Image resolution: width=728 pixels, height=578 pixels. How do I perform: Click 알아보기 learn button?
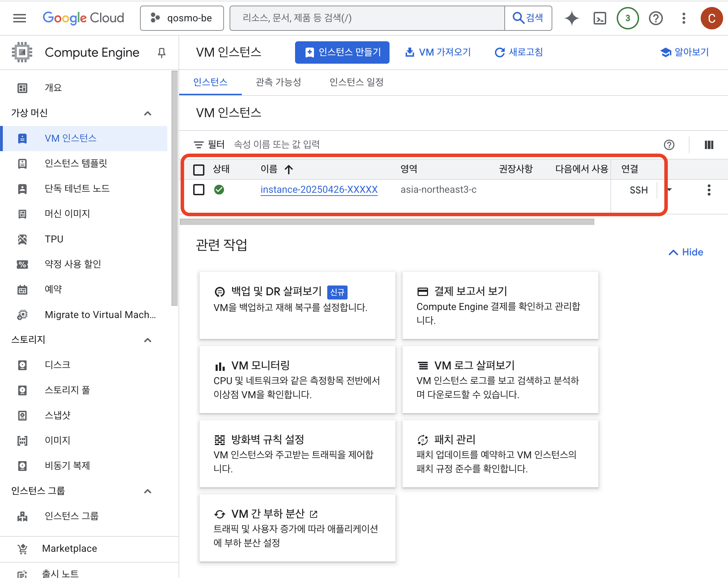click(x=685, y=52)
